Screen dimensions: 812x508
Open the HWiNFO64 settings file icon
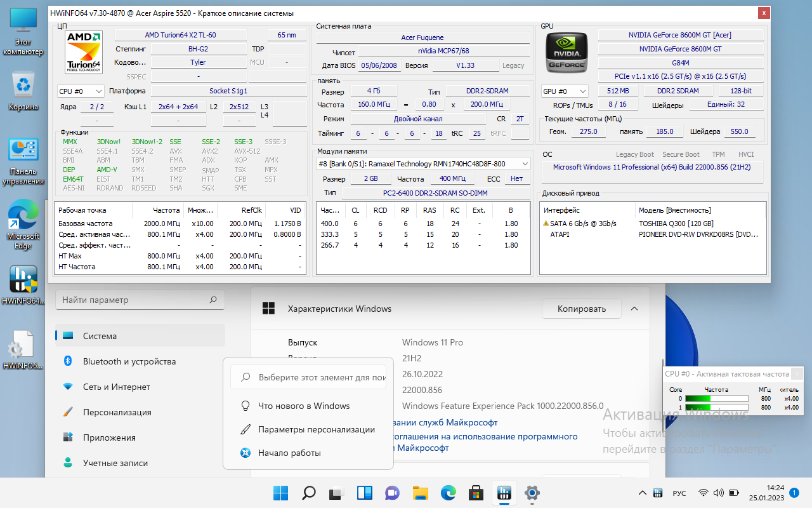point(23,350)
